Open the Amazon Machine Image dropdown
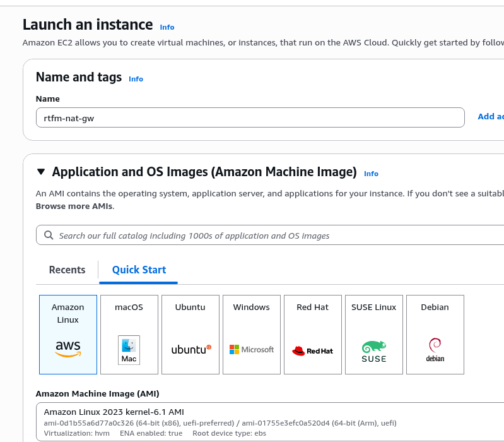This screenshot has height=442, width=504. [x=271, y=422]
